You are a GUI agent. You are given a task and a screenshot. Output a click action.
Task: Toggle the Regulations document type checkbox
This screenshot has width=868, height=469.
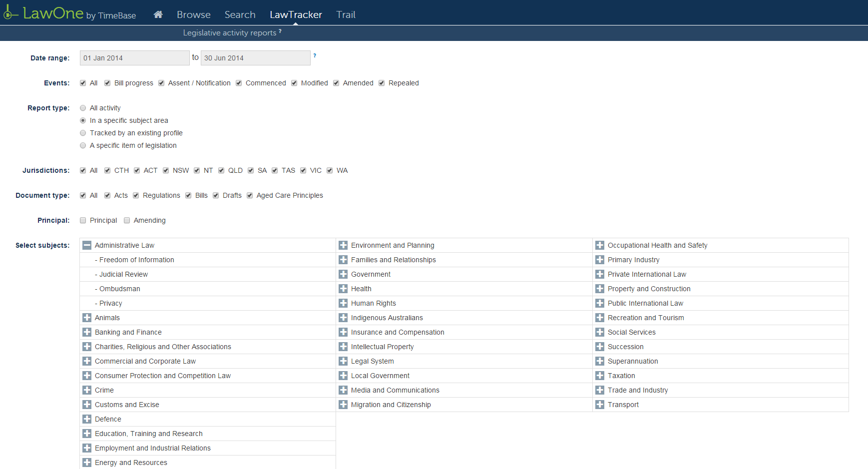point(136,195)
